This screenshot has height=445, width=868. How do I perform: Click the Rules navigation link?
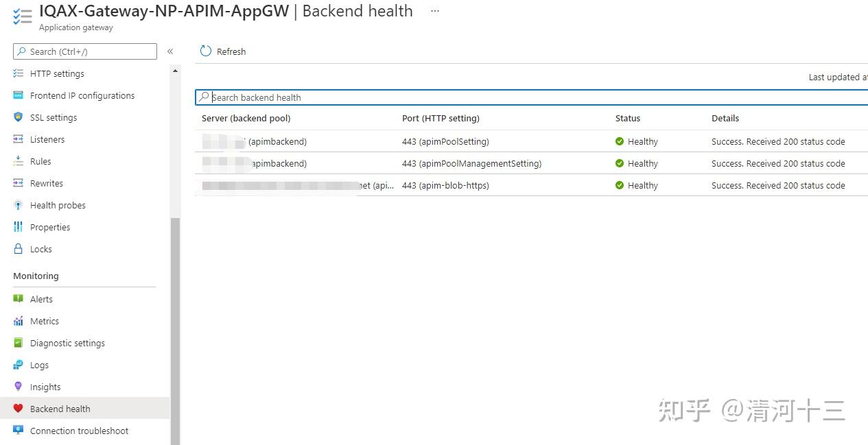[x=39, y=161]
